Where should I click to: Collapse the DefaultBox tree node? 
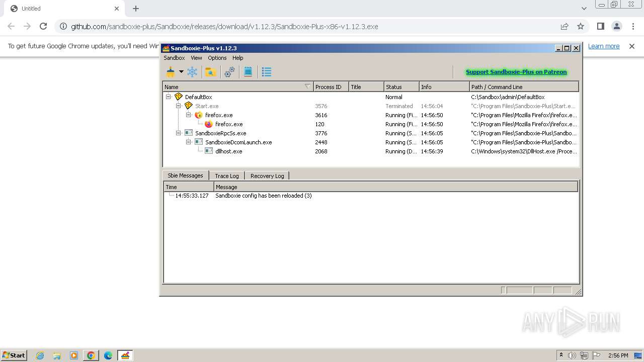(169, 97)
